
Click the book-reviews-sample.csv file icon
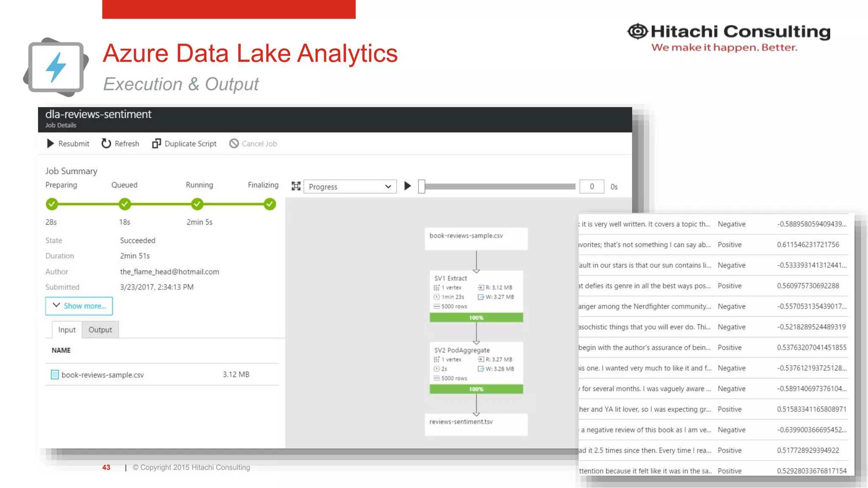click(x=55, y=374)
